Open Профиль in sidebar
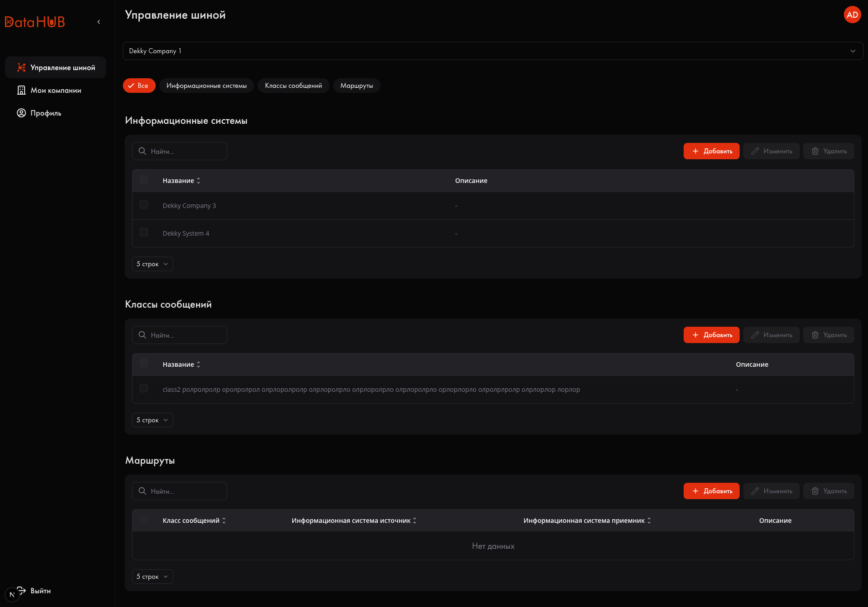 coord(56,113)
